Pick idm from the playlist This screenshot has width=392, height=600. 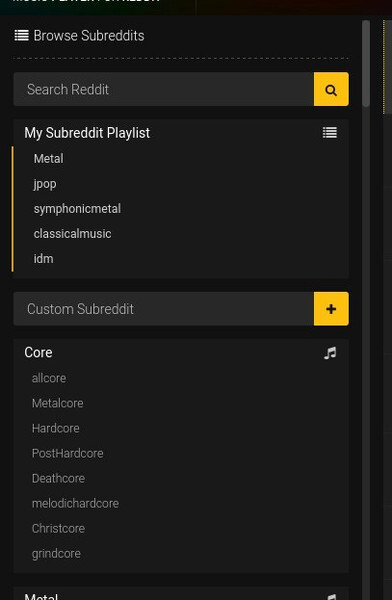[x=43, y=259]
